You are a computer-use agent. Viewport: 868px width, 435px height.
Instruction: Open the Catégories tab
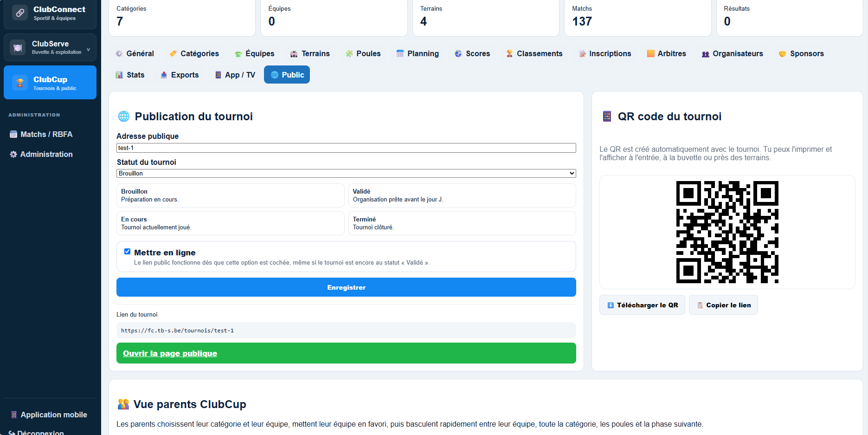(194, 53)
